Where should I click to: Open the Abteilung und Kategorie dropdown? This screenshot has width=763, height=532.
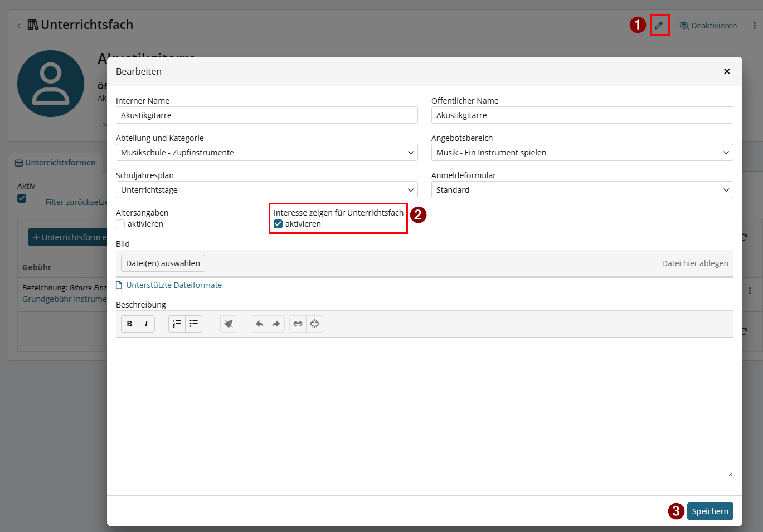point(267,153)
